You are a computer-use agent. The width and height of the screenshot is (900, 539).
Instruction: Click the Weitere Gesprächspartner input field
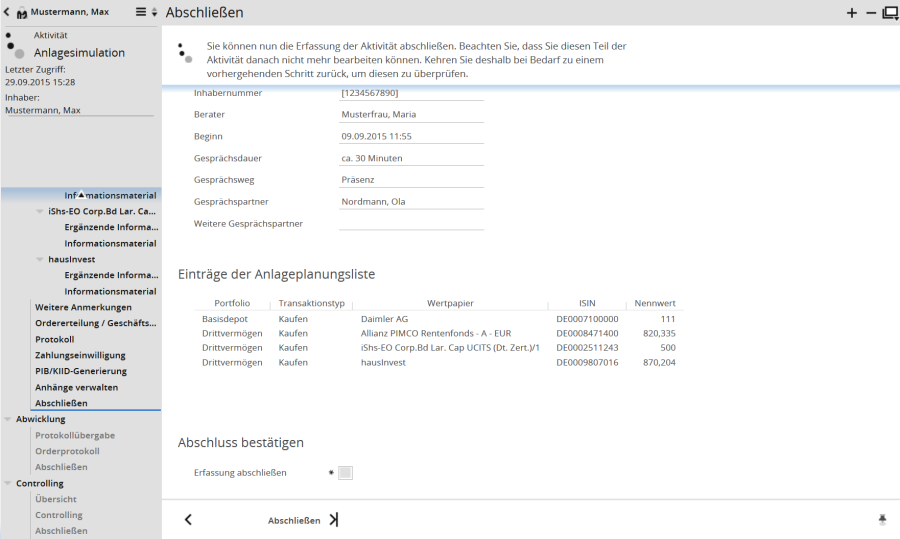point(411,223)
